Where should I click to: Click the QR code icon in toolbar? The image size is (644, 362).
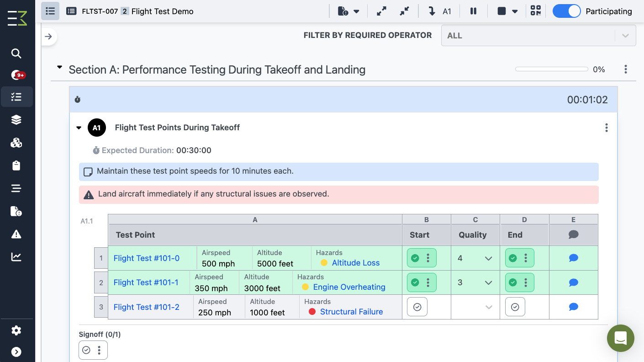point(536,11)
